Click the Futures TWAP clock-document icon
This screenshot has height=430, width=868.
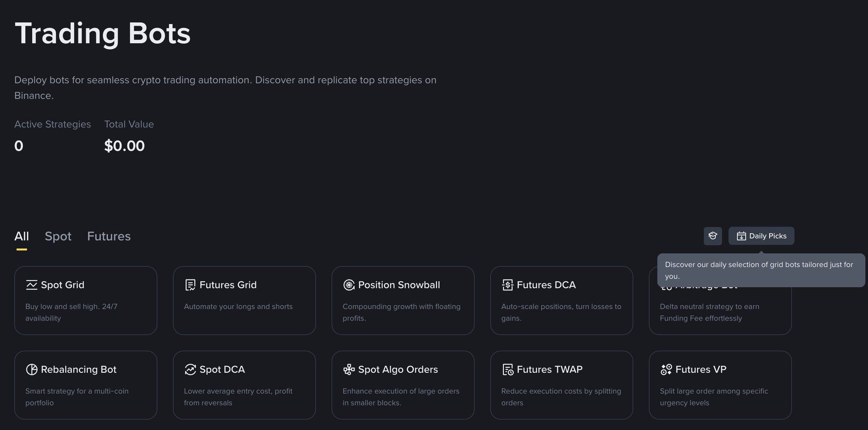508,369
